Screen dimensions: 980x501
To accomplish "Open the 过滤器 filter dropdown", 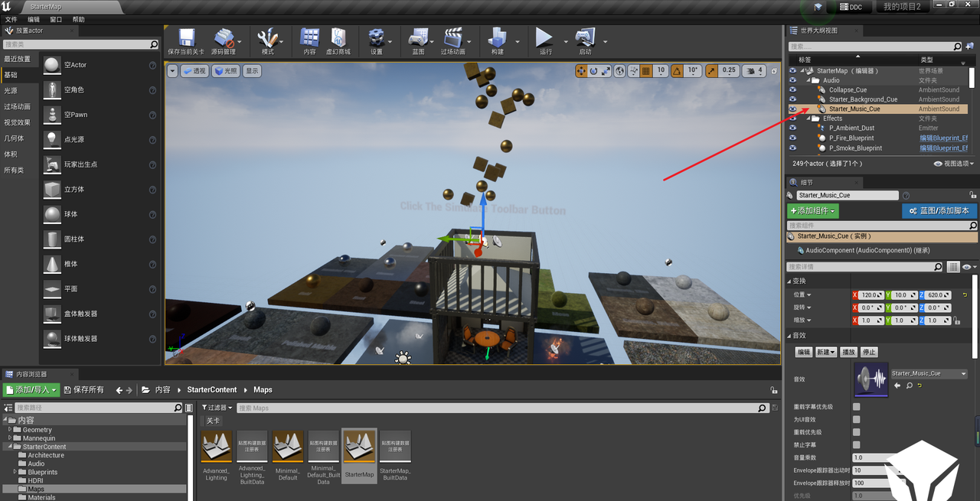I will 215,408.
